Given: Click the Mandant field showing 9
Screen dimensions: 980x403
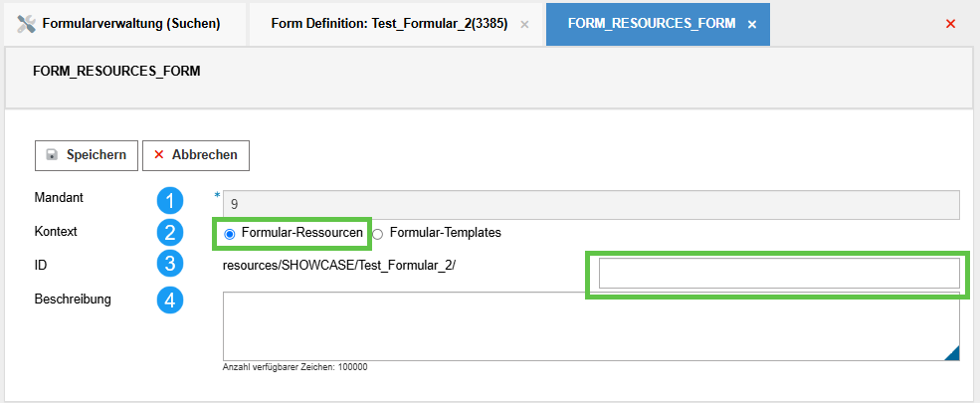Looking at the screenshot, I should pyautogui.click(x=590, y=204).
